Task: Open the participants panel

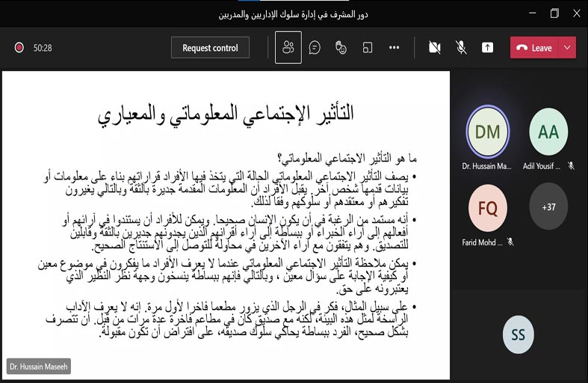Action: 288,48
